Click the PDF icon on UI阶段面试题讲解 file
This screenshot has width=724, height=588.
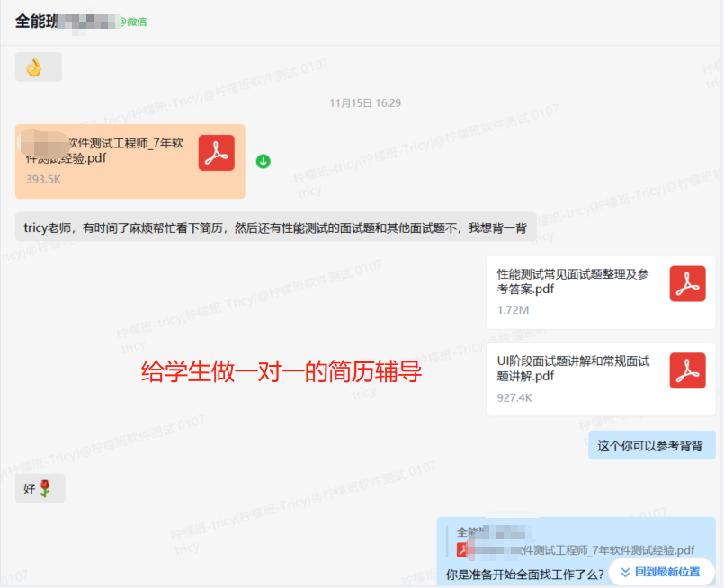click(x=687, y=370)
